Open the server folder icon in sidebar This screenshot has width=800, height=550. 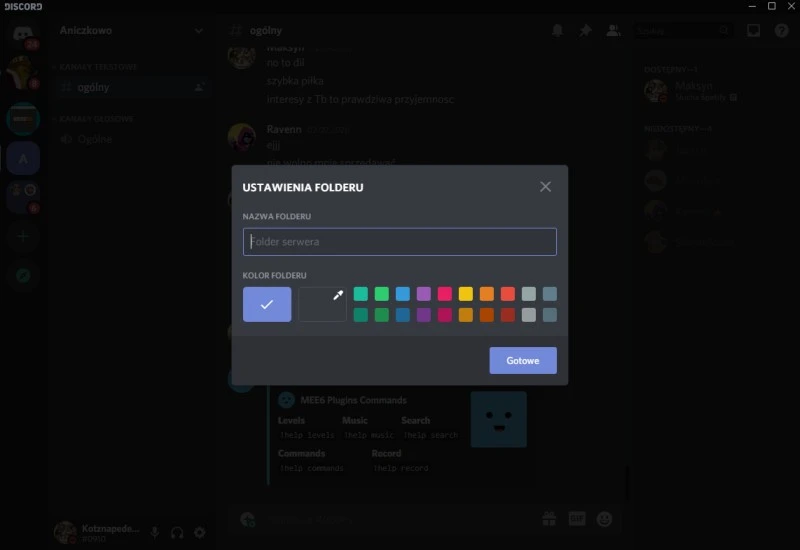23,197
